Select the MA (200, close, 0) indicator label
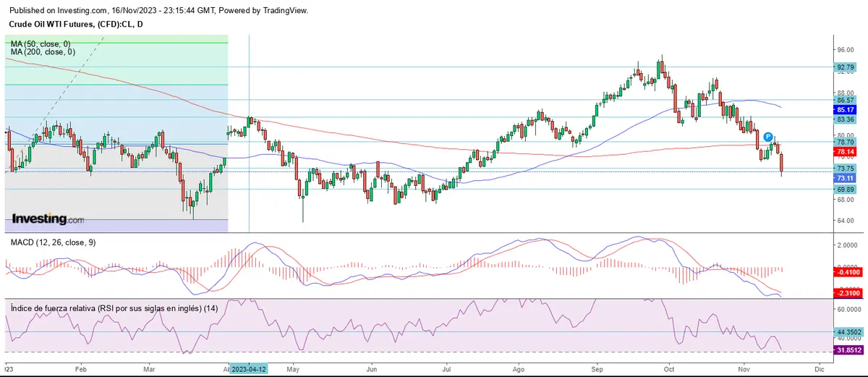 point(43,52)
